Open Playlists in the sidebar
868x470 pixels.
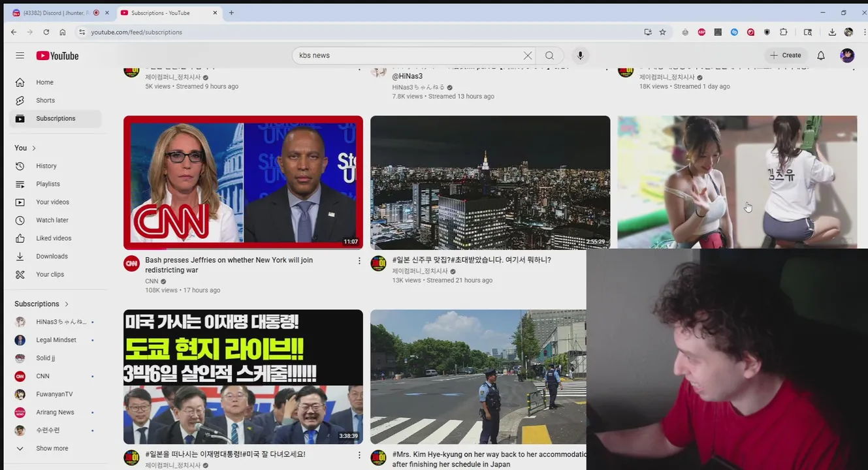(56, 184)
